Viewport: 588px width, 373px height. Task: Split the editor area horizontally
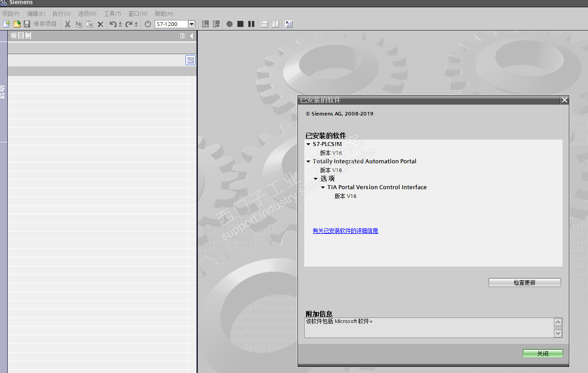(x=264, y=24)
